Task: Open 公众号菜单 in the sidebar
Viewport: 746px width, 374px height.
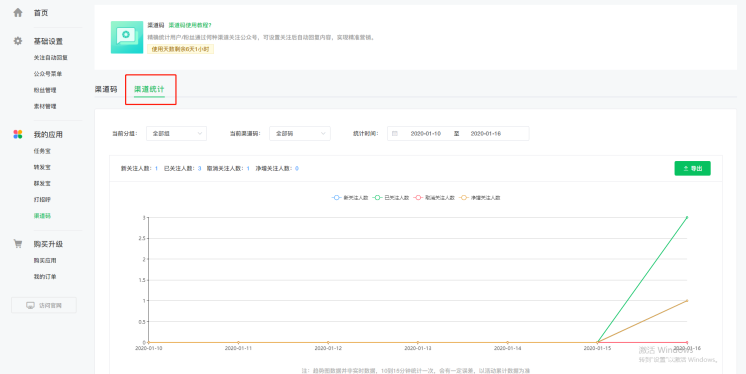Action: [48, 74]
